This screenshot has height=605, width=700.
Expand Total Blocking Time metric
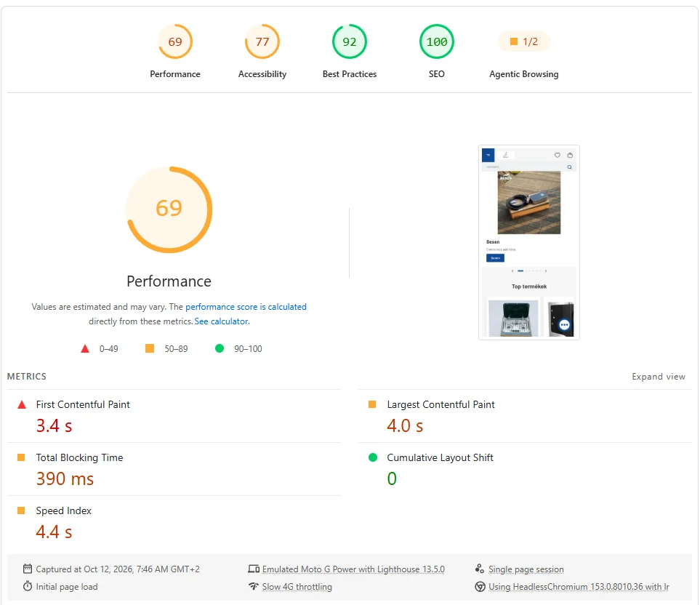click(x=174, y=469)
